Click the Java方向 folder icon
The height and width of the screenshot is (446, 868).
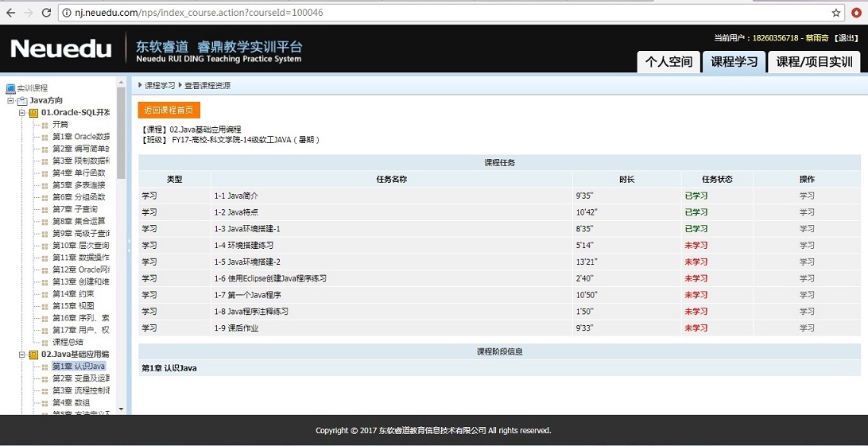pos(22,101)
